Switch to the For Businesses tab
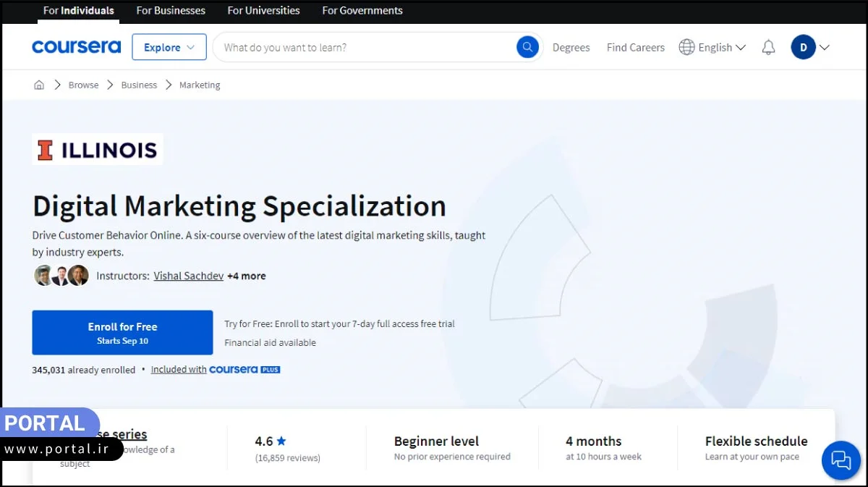Image resolution: width=868 pixels, height=487 pixels. click(171, 10)
